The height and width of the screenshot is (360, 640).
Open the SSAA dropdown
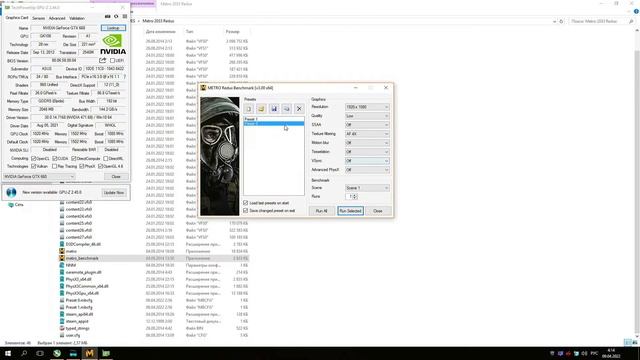click(x=367, y=125)
